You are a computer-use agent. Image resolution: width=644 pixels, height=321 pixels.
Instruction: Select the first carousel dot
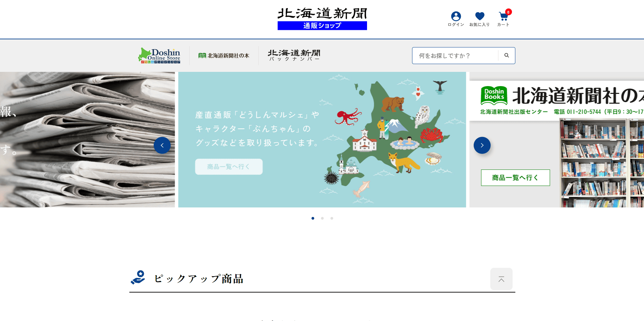[313, 218]
